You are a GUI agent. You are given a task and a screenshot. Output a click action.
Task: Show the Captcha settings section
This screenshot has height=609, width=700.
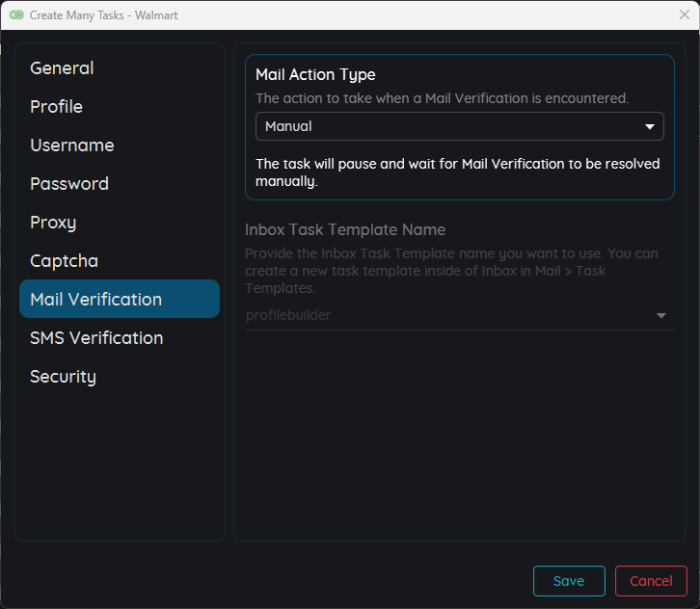64,261
